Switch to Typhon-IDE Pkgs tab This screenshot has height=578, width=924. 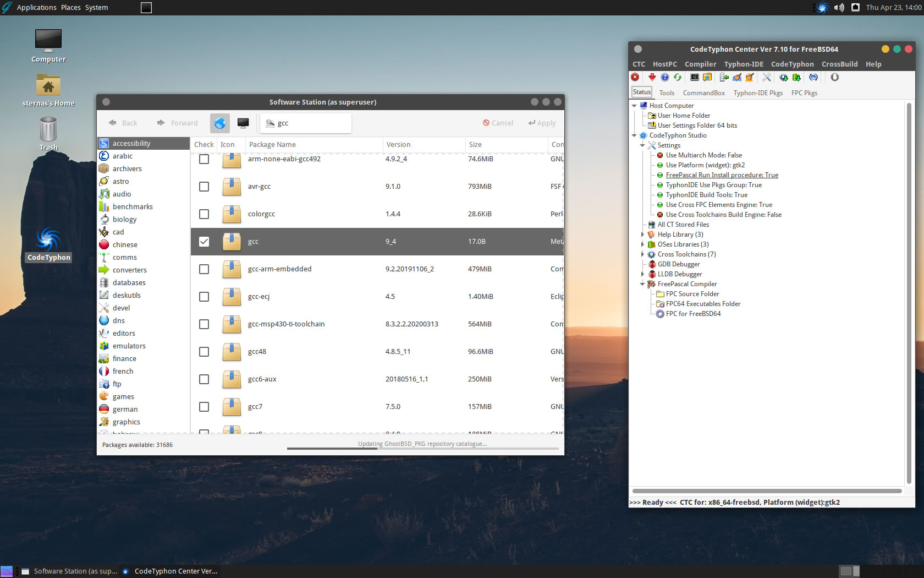(x=758, y=93)
